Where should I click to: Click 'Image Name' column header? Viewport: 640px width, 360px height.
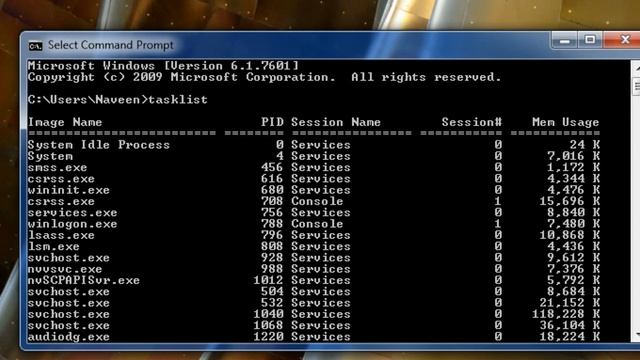click(x=65, y=122)
